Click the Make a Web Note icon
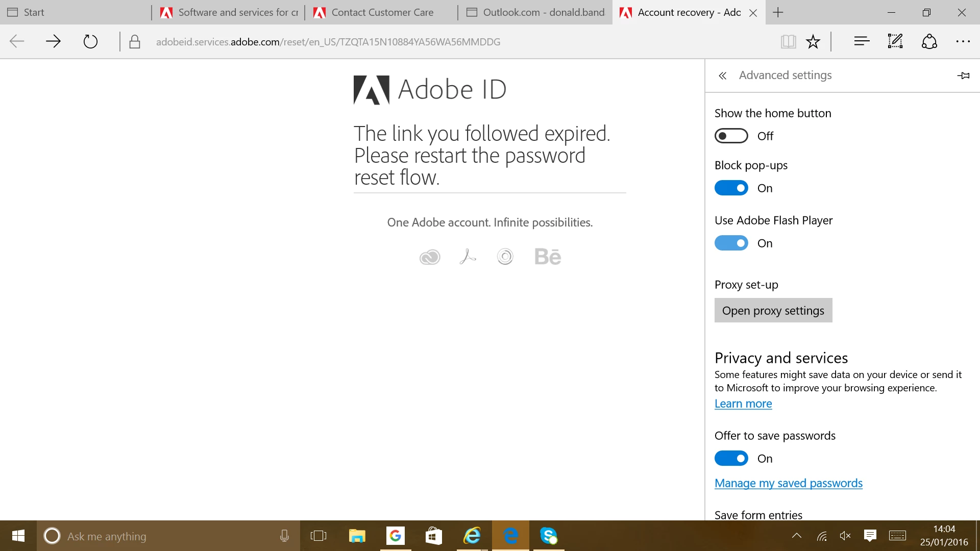This screenshot has width=980, height=551. 895,42
